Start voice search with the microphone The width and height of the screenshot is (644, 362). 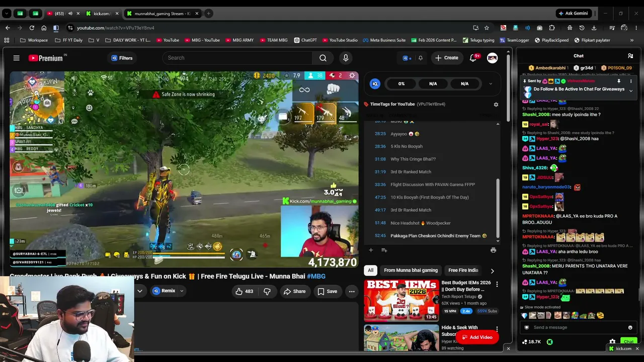tap(346, 58)
